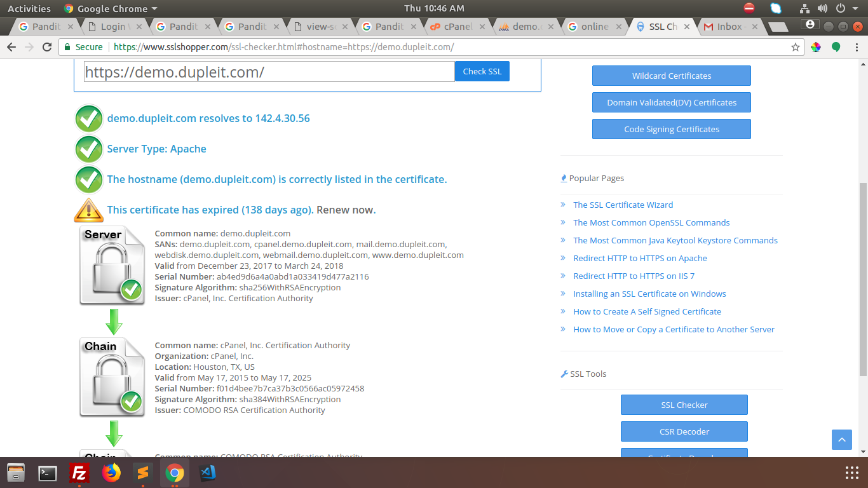
Task: Click 'demo.dupleit.com resolves to 142.4.30.56' text
Action: [208, 118]
